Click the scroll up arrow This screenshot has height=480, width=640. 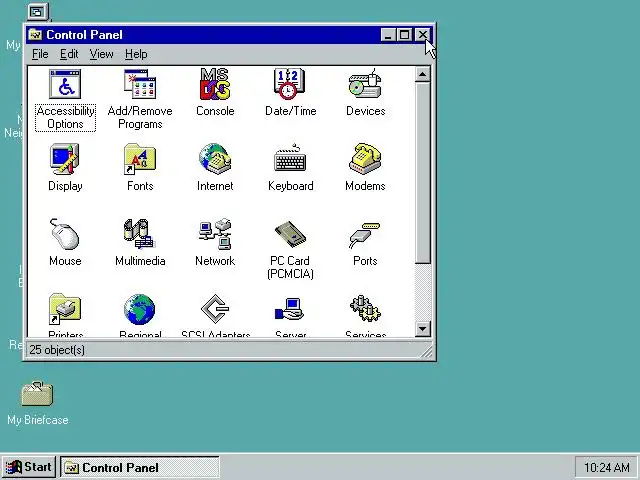coord(422,74)
